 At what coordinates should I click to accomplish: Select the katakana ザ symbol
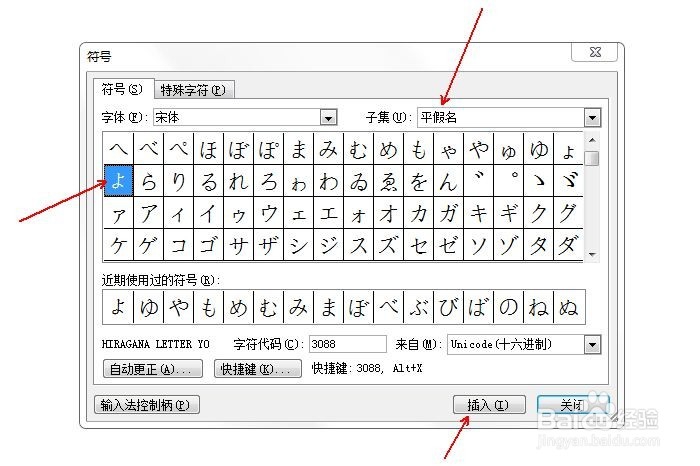tap(269, 245)
